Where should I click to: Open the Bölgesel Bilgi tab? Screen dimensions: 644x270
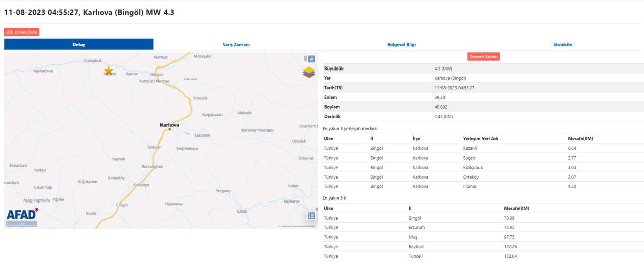[401, 44]
